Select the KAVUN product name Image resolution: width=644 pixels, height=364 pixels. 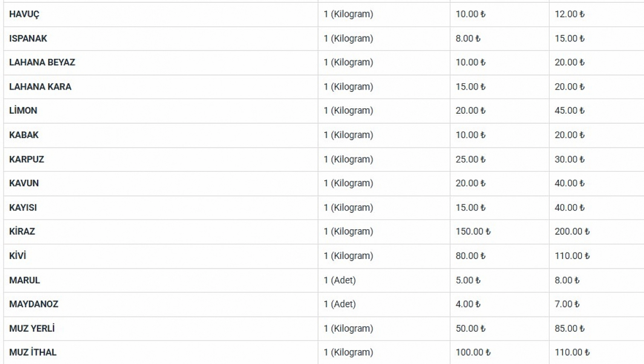(24, 183)
